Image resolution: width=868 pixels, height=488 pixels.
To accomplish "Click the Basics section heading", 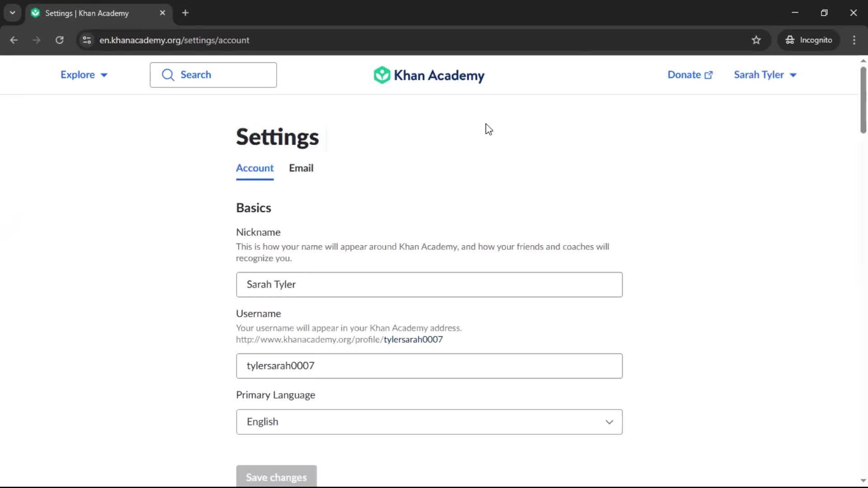I will (254, 208).
